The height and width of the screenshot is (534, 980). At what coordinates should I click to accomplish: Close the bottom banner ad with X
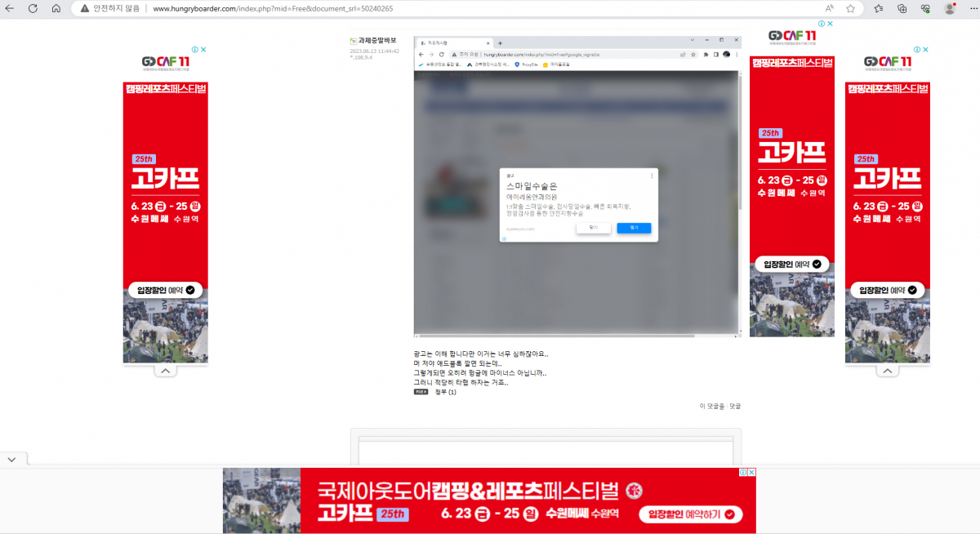pyautogui.click(x=751, y=472)
